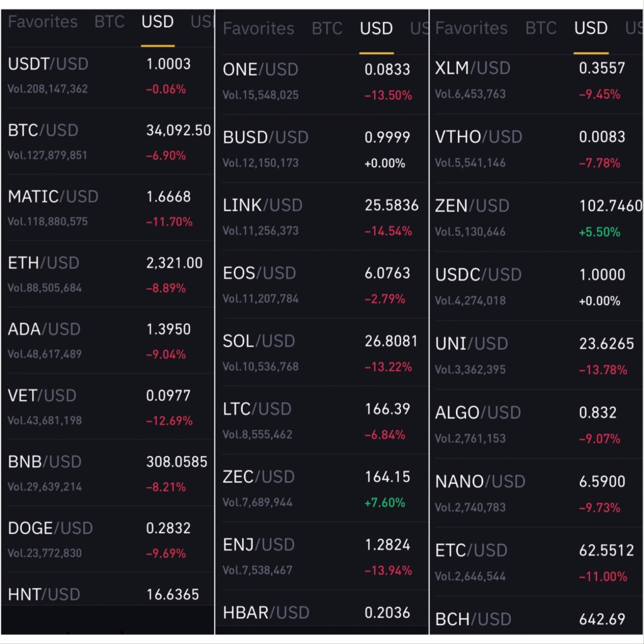View the LTC/USD listing

[257, 409]
